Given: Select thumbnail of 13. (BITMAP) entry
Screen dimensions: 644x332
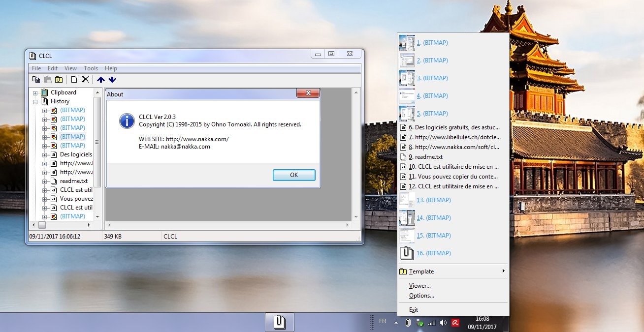Looking at the screenshot, I should point(407,200).
